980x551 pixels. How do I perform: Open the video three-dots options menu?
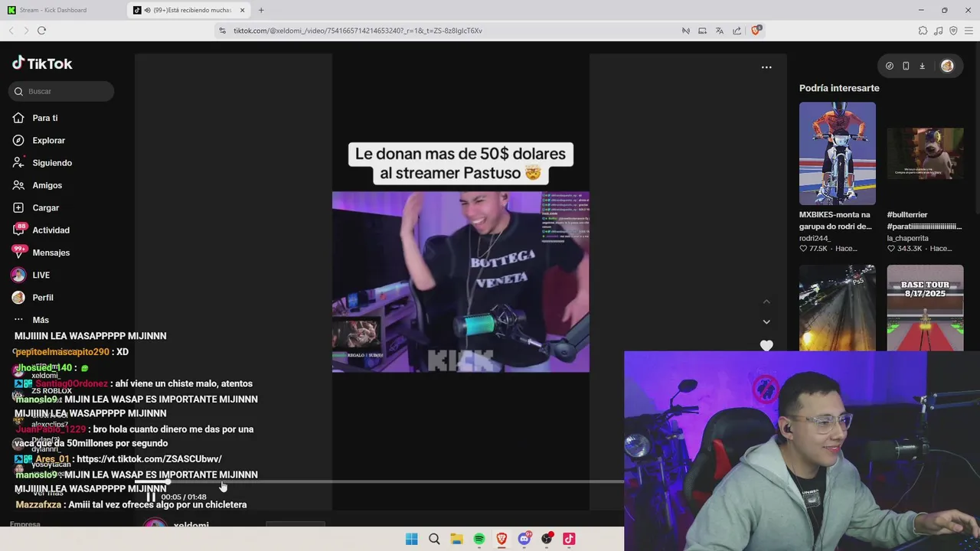point(766,67)
